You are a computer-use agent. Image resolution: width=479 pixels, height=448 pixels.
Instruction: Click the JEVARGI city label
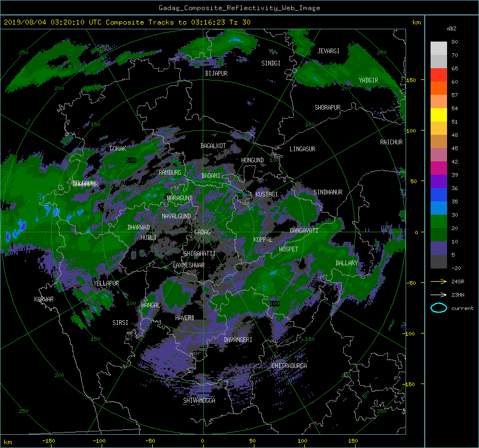[x=328, y=51]
